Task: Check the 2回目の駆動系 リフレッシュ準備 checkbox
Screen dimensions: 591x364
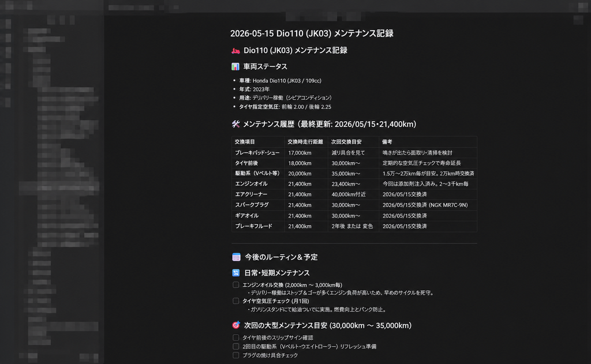Action: [x=236, y=346]
